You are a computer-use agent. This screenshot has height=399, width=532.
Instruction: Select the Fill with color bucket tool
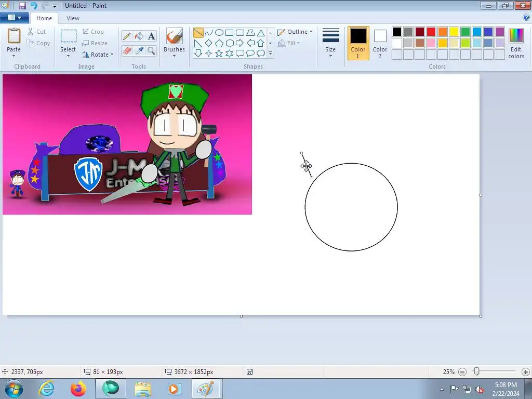(x=139, y=36)
